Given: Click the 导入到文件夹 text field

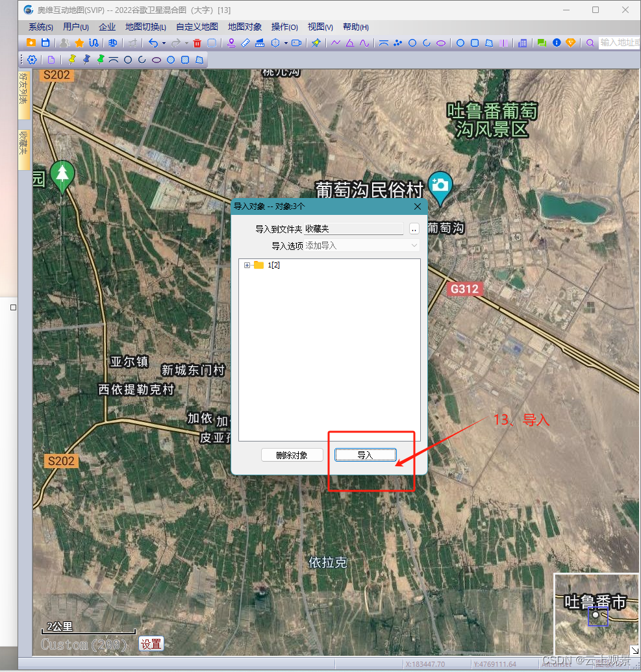Looking at the screenshot, I should 354,229.
